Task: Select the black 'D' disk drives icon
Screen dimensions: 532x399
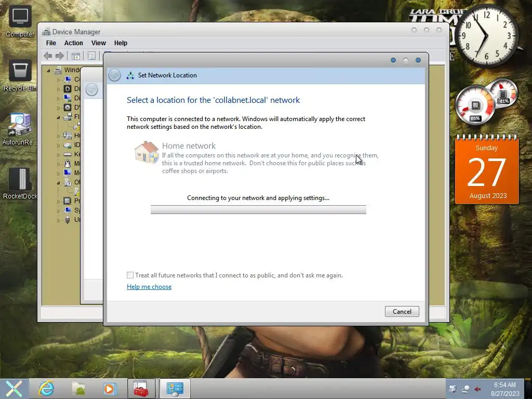Action: 68,89
